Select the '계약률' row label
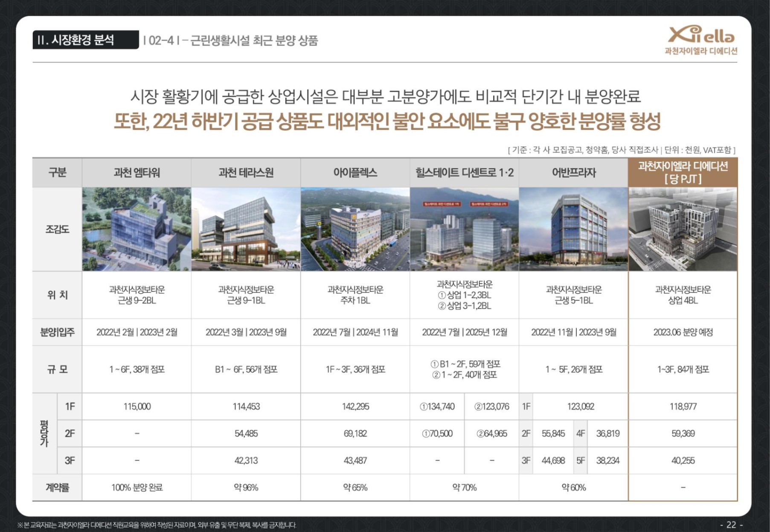Viewport: 770px width, 532px height. [x=57, y=487]
